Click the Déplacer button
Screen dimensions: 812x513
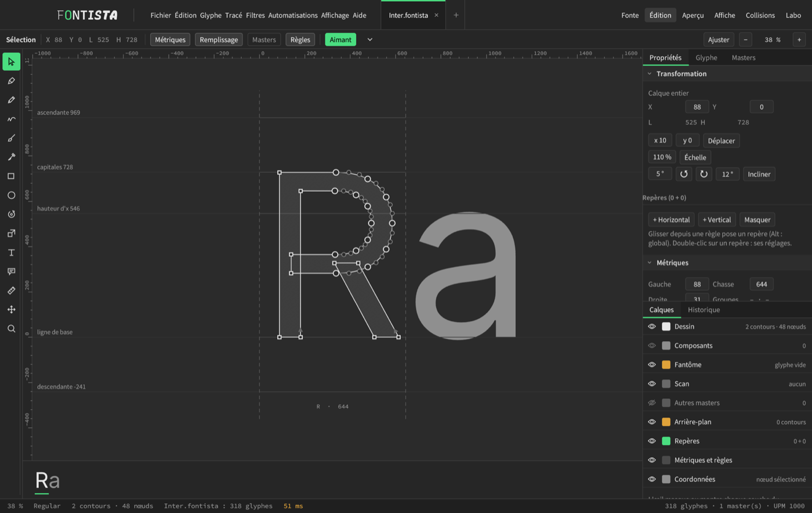(721, 140)
